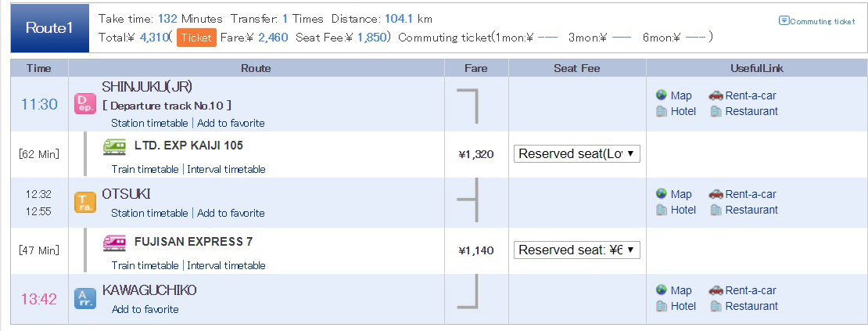Click the pink Dep. icon at Shinjuku
This screenshot has width=868, height=331.
[x=85, y=104]
